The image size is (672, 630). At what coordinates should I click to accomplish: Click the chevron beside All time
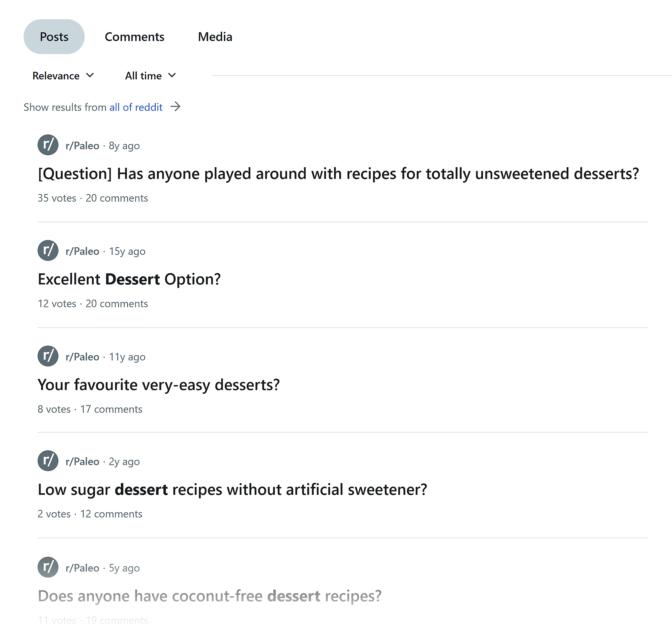[x=172, y=76]
